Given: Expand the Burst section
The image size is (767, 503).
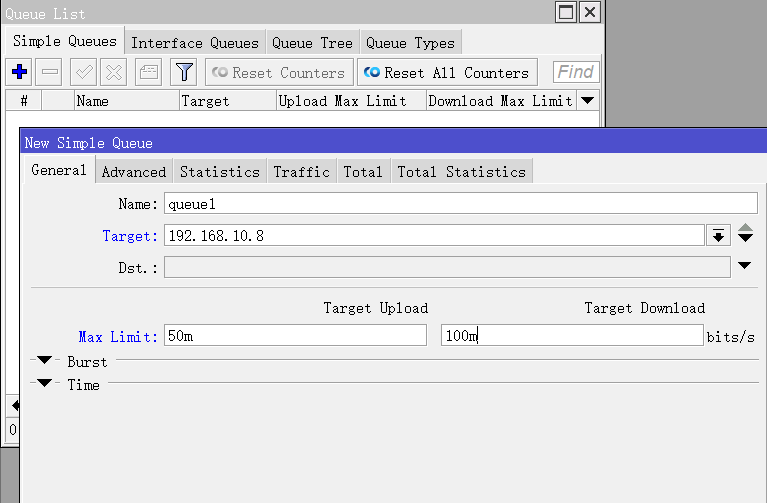Looking at the screenshot, I should (x=44, y=361).
